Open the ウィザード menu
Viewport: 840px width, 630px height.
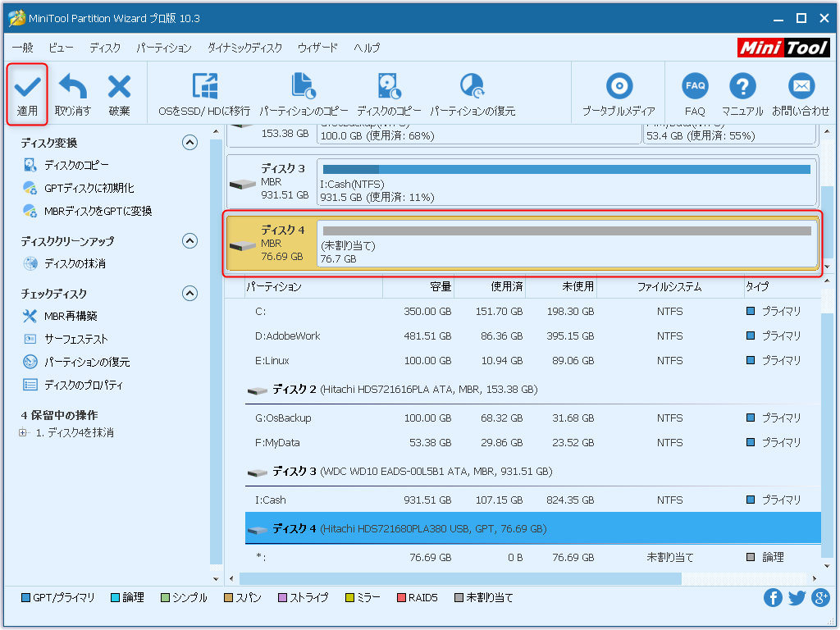[x=317, y=48]
